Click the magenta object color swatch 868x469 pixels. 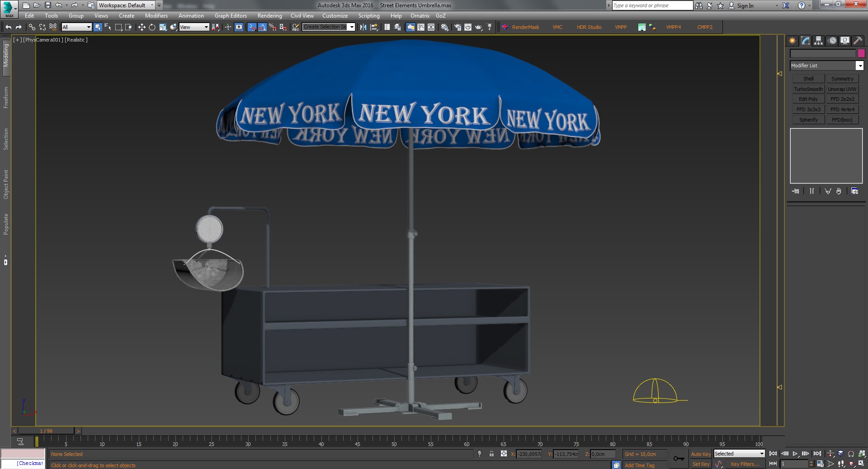[861, 53]
